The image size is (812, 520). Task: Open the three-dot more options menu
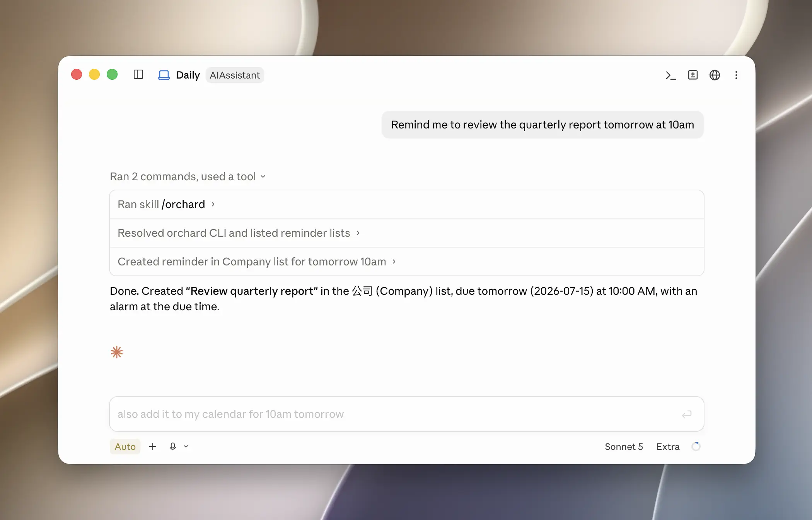736,75
